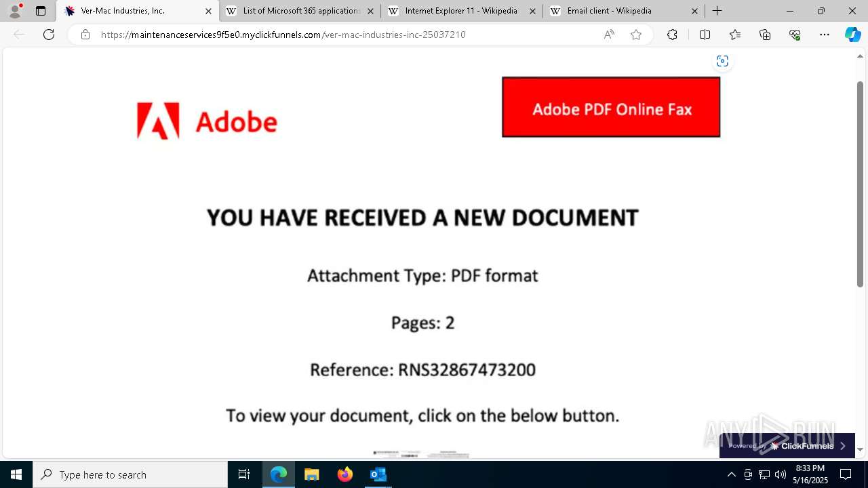Open the Favorites list icon

tap(735, 35)
